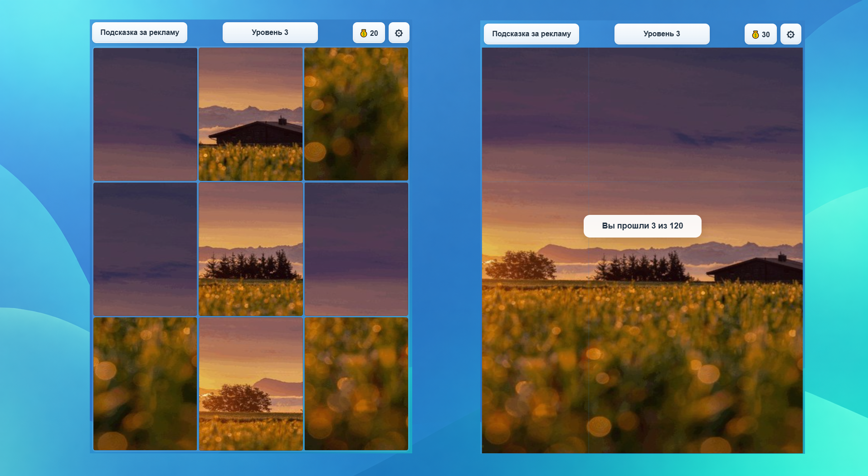
Task: Click Уровень 3 in the left window
Action: click(270, 32)
